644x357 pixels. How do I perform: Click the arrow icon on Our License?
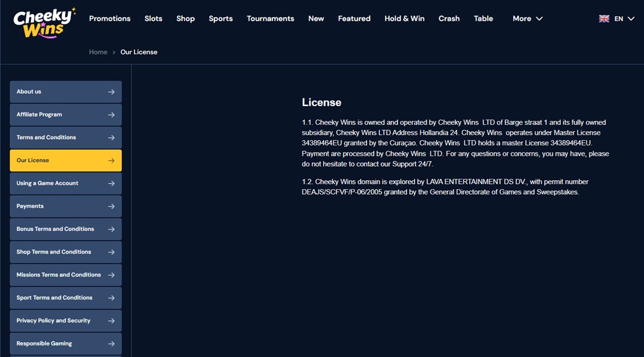(111, 160)
